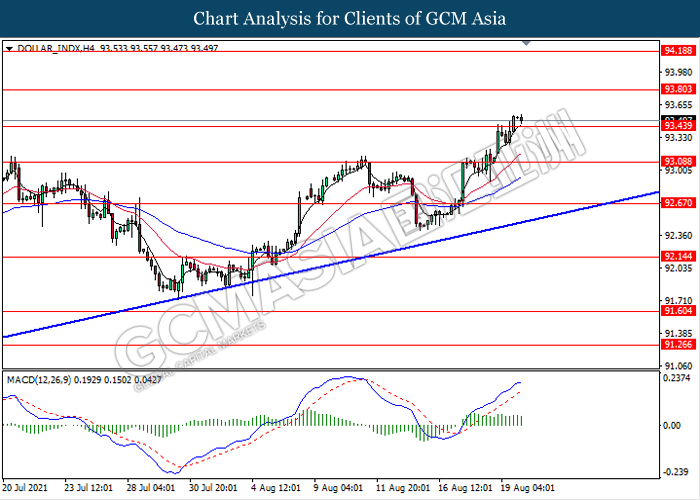Click the -0.239 MACD scale value

click(676, 472)
